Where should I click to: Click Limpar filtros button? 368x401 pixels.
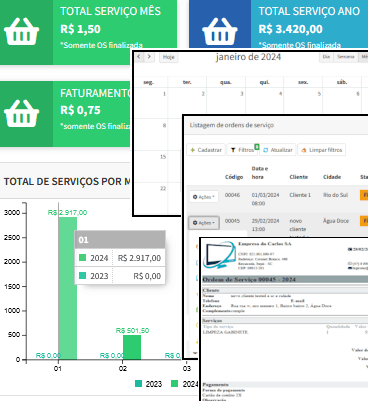click(322, 150)
